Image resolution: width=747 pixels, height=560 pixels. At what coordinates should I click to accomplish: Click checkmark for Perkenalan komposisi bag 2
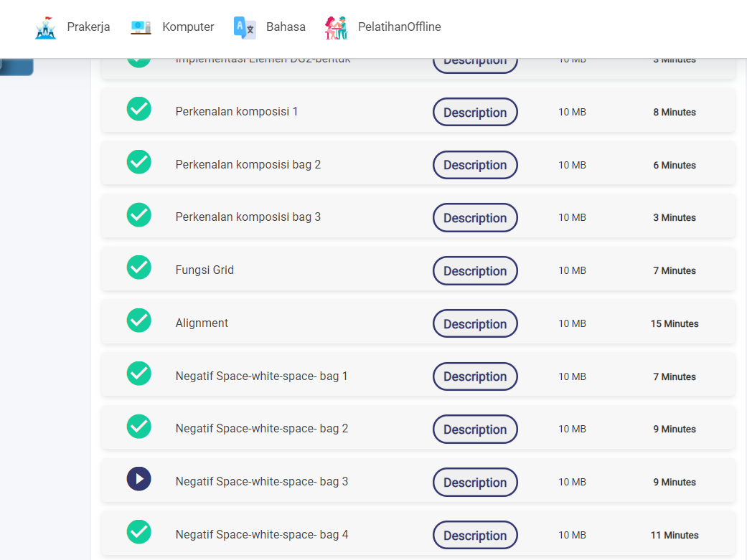139,162
